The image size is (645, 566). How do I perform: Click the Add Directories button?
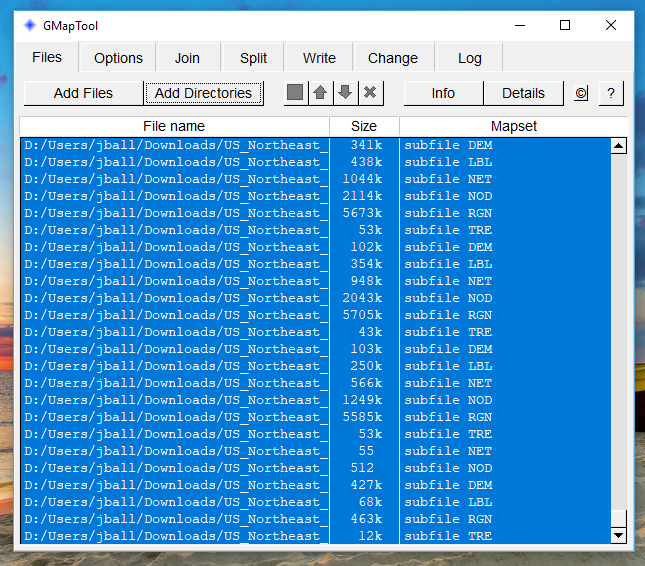pos(203,93)
